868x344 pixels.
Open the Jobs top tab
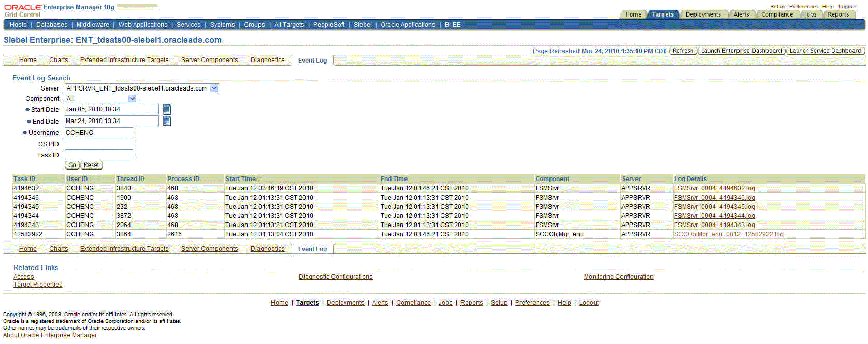[811, 14]
